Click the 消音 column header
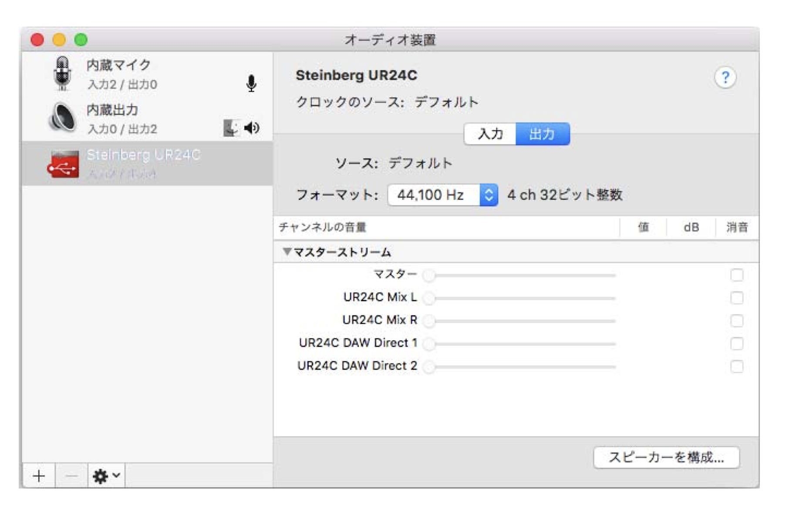The height and width of the screenshot is (532, 809). pyautogui.click(x=737, y=227)
